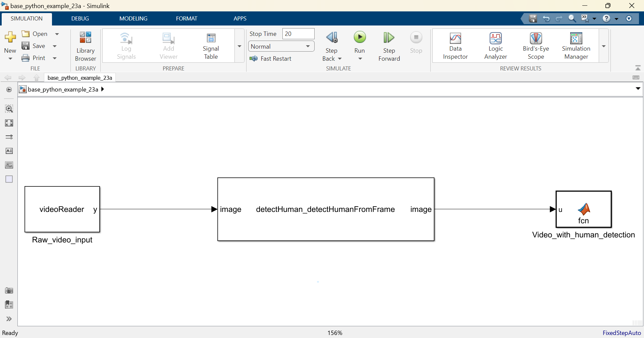The width and height of the screenshot is (644, 338).
Task: Open the Help question mark icon
Action: [606, 19]
